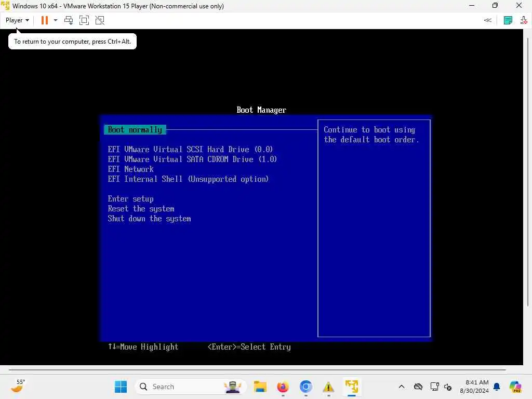Screen dimensions: 532x399
Task: Click the Ctrl+Alt return tooltip
Action: pyautogui.click(x=72, y=42)
